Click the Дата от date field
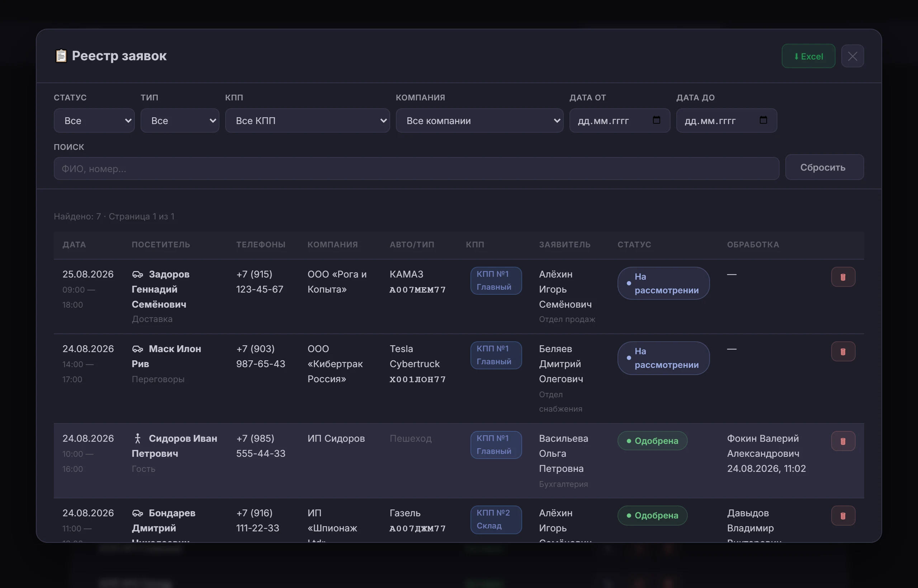 pyautogui.click(x=619, y=120)
